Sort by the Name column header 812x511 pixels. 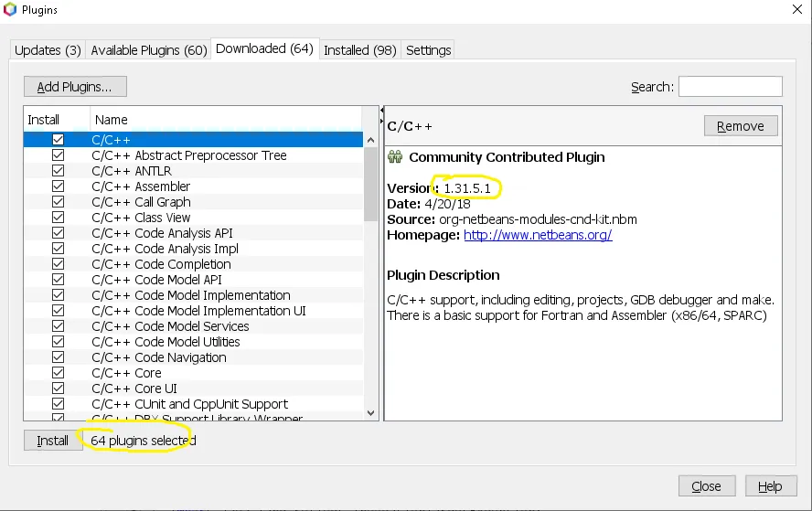[226, 120]
